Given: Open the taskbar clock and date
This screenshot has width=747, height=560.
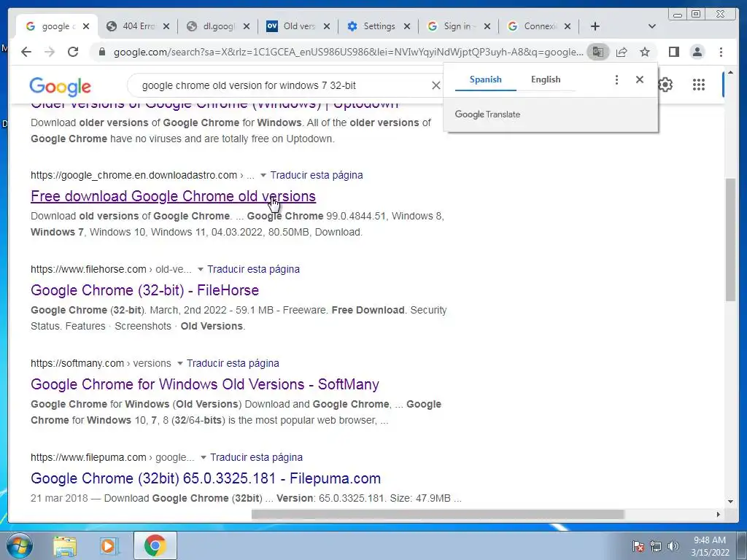Looking at the screenshot, I should [x=710, y=546].
